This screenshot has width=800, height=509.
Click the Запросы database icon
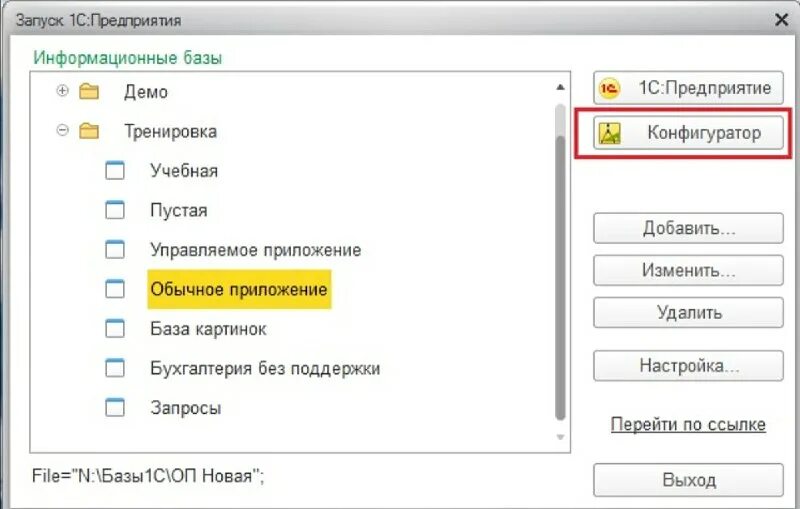click(x=115, y=408)
